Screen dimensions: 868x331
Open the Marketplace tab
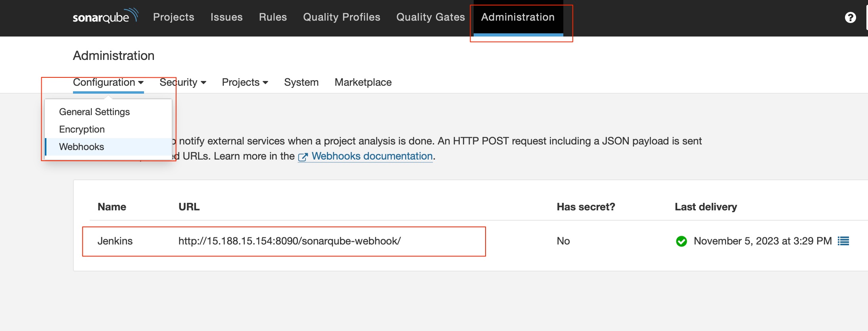pos(363,82)
